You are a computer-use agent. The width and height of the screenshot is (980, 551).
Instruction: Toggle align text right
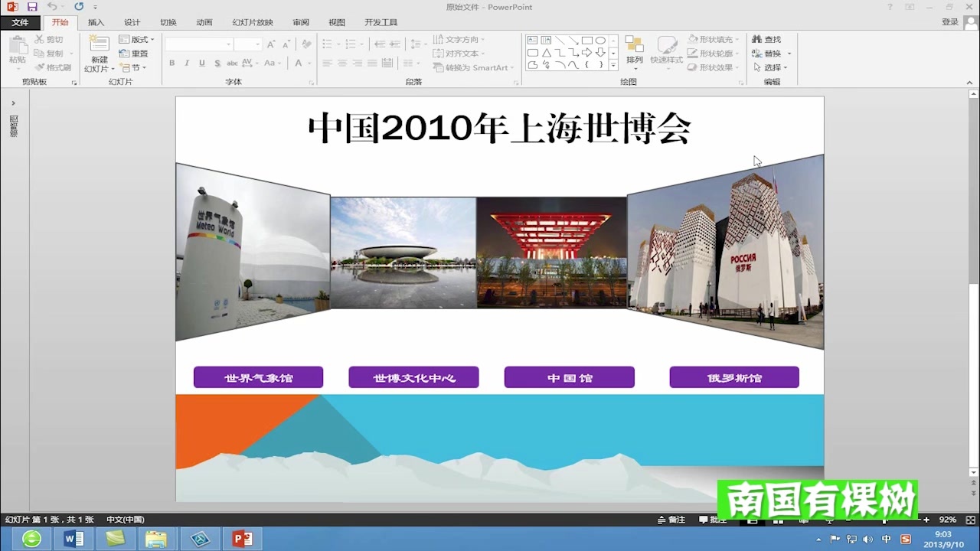pyautogui.click(x=357, y=64)
